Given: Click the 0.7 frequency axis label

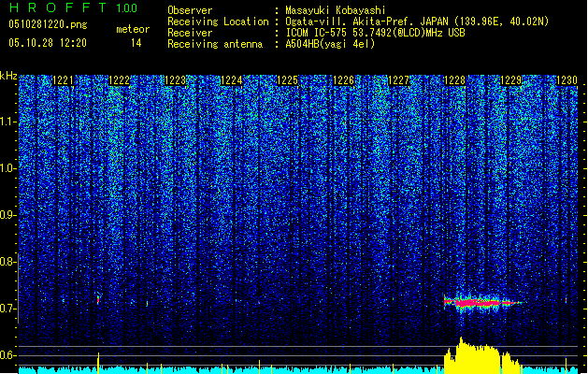Looking at the screenshot, I should (x=7, y=309).
